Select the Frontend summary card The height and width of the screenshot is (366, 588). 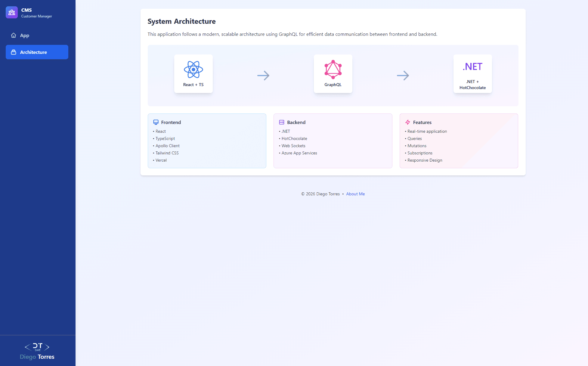coord(207,141)
